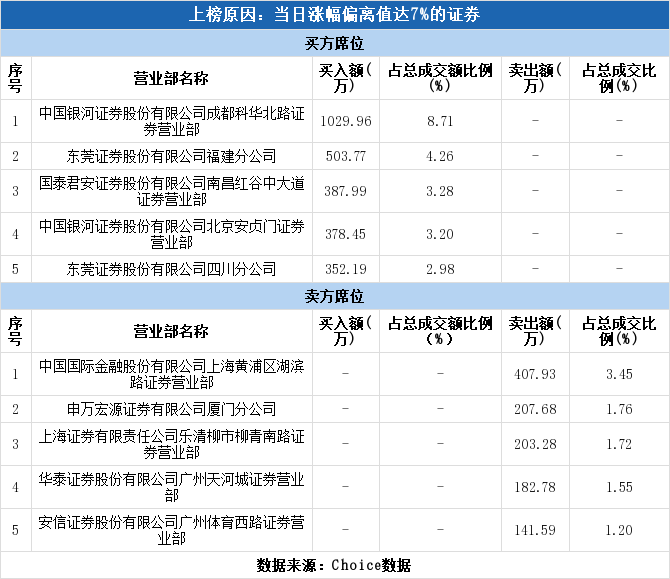Screen dimensions: 670x579
Task: Click 中国银河证券股份有限公司北京安贞门证券营业部
Action: click(172, 234)
